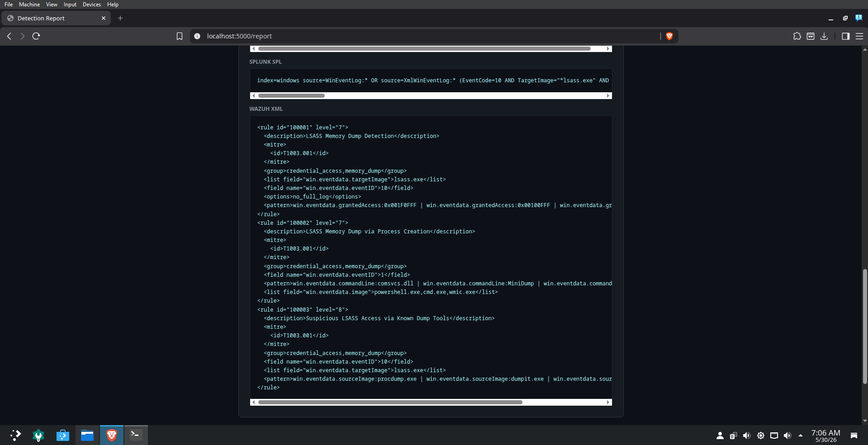The image size is (868, 445).
Task: Open the Extensions puzzle icon
Action: pyautogui.click(x=797, y=36)
